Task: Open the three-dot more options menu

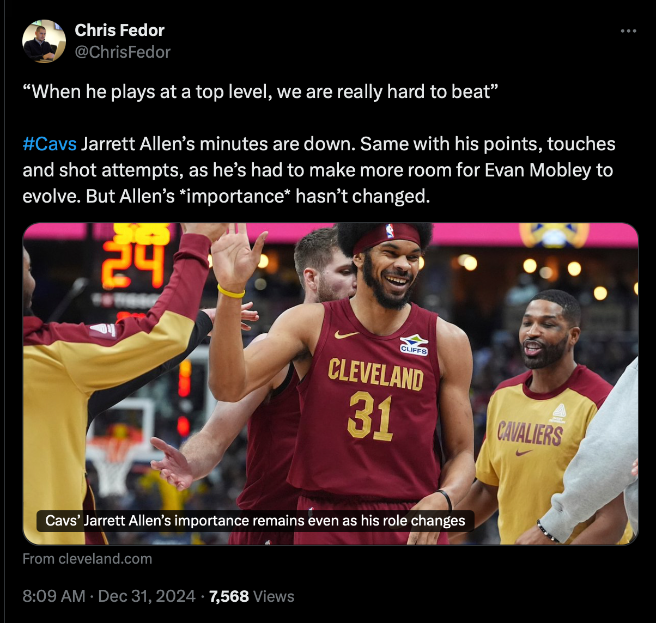Action: point(628,31)
